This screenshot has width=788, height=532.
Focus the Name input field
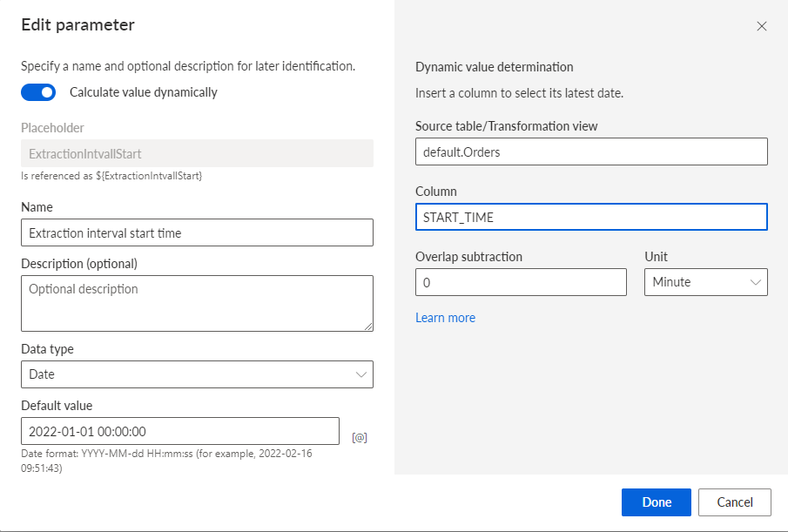click(x=197, y=232)
